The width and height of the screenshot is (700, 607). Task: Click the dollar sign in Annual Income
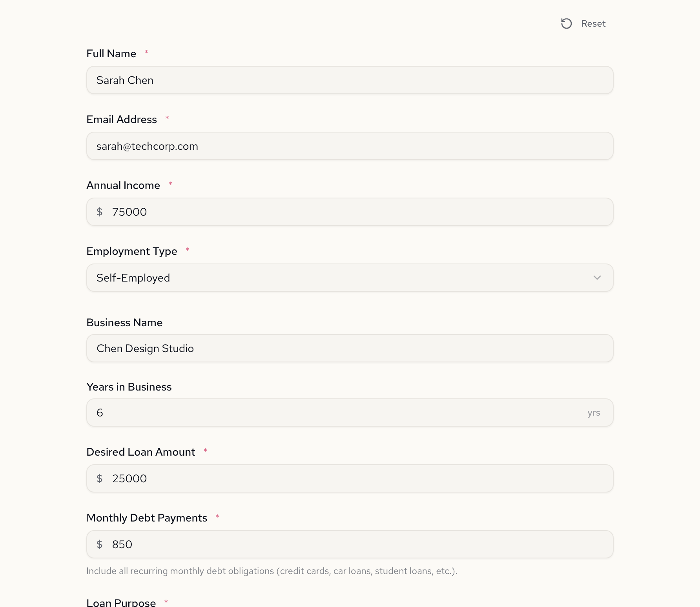point(100,212)
